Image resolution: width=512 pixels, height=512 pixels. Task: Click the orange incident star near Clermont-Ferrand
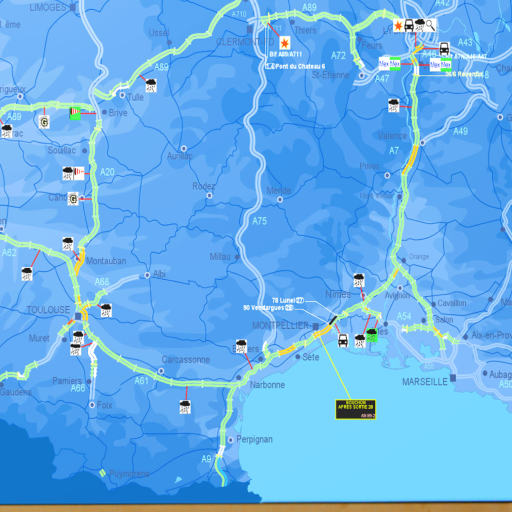tap(284, 43)
